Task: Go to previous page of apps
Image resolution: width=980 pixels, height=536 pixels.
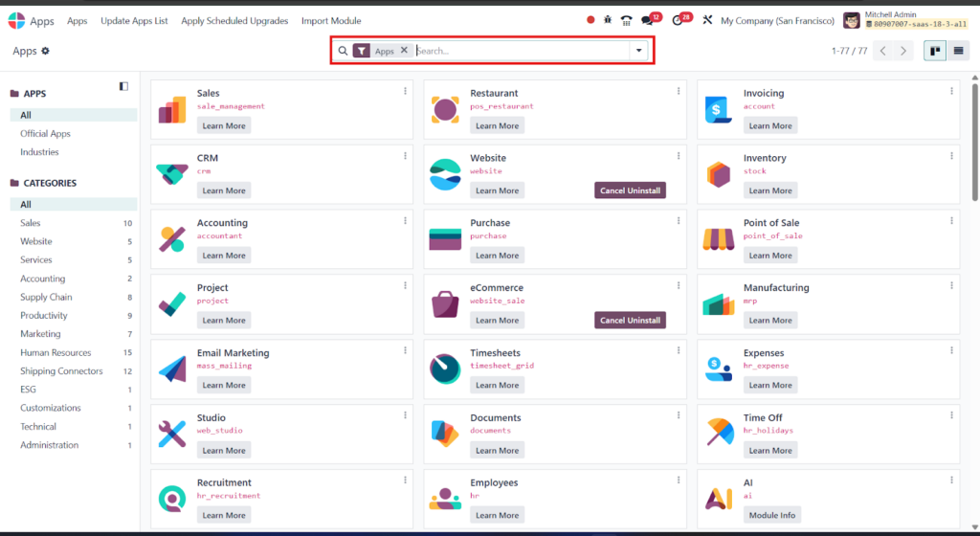Action: [x=883, y=51]
